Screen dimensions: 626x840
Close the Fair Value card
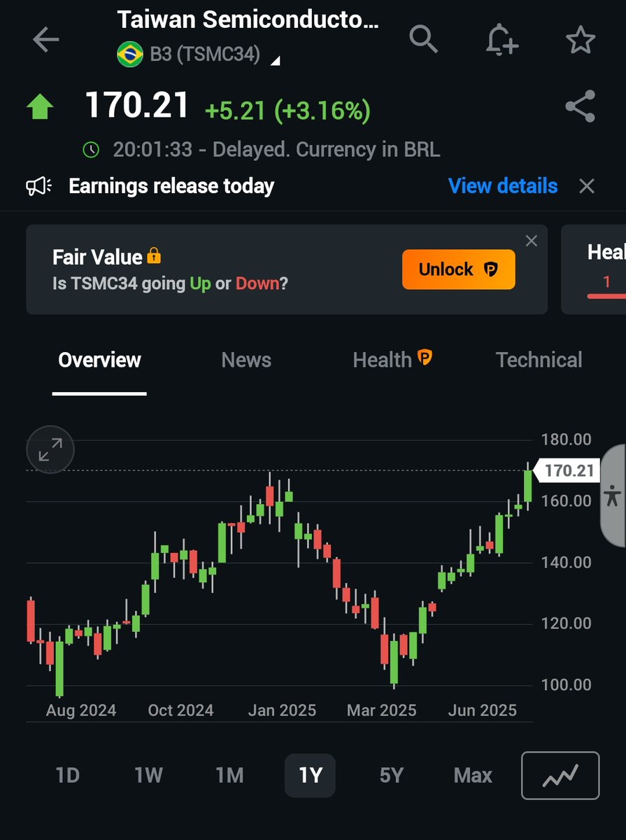click(532, 241)
